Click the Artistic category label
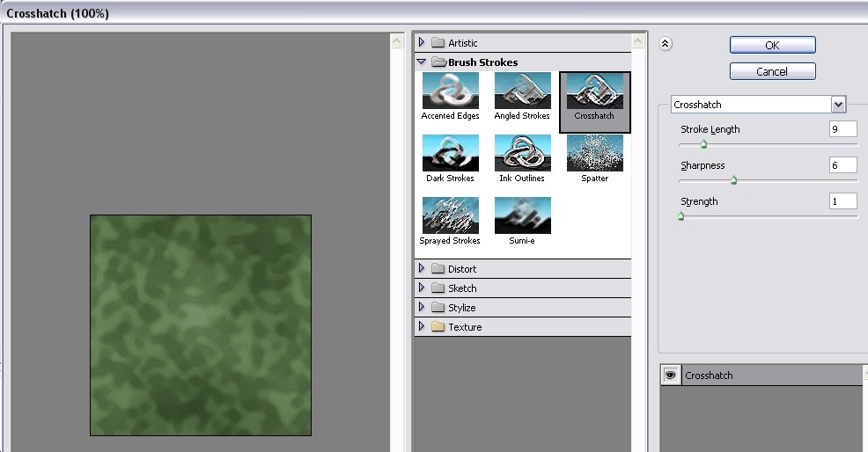The width and height of the screenshot is (868, 452). 463,43
